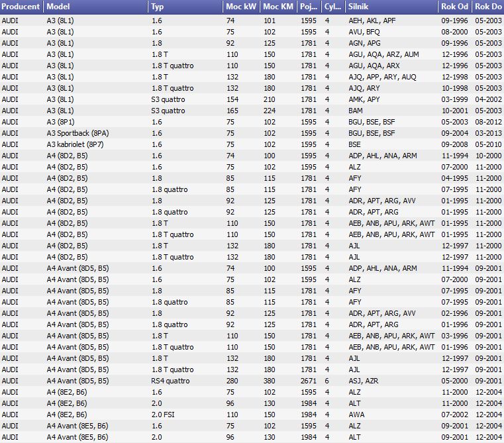504x443 pixels.
Task: Click the end date '08-2012'
Action: (488, 122)
